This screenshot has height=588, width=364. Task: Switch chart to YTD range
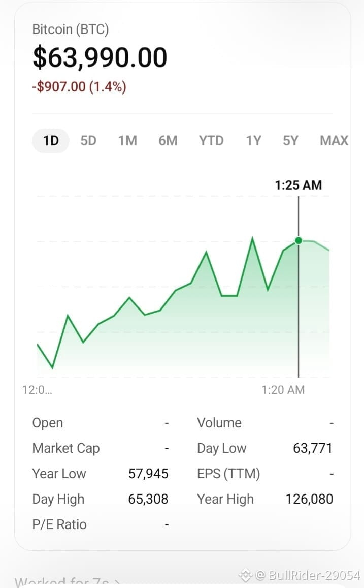(211, 141)
